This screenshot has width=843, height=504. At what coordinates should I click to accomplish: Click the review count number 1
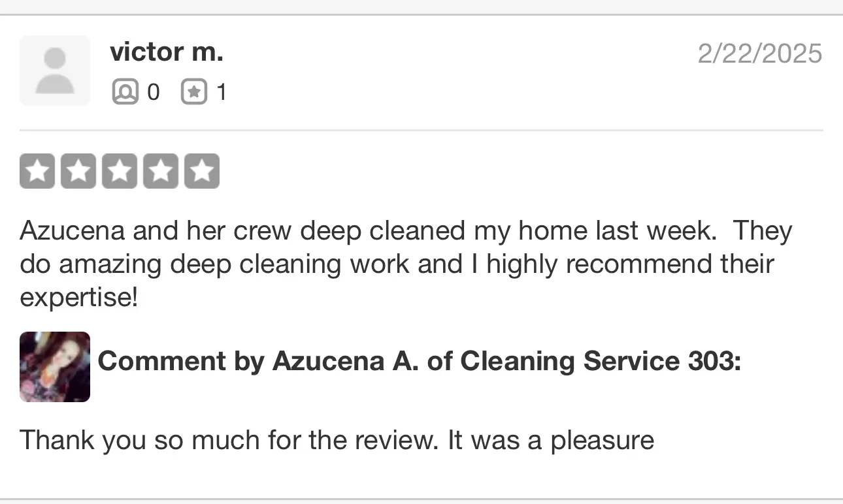tap(222, 93)
